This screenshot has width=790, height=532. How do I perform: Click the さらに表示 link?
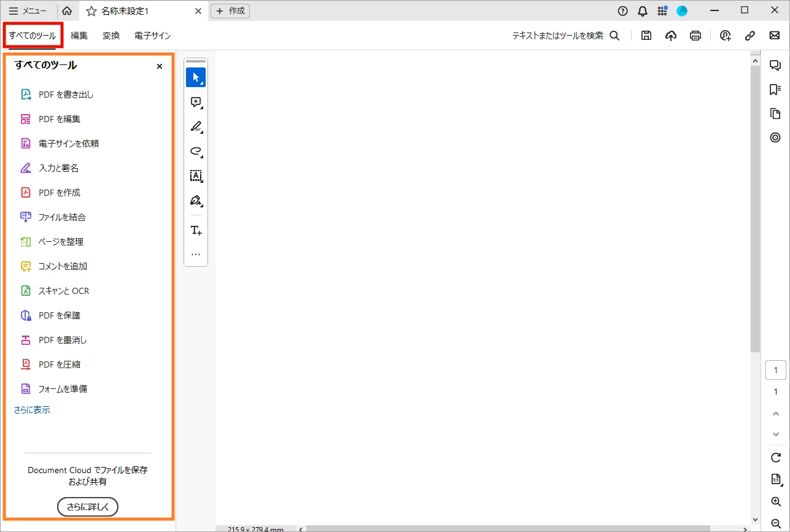[32, 410]
